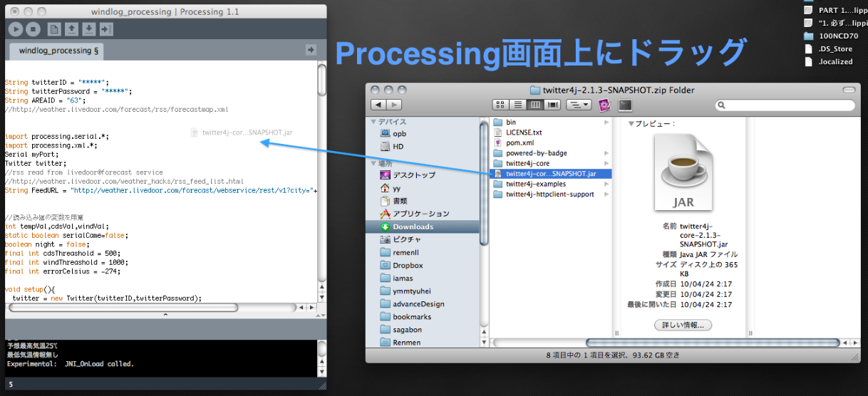Screen dimensions: 868x396
Task: Collapse the console using the divider arrow
Action: coord(165,314)
